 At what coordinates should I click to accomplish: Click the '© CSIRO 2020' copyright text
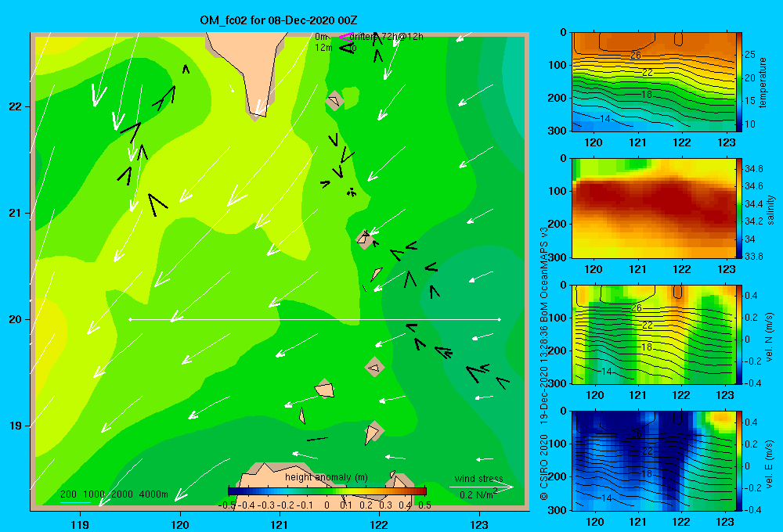tap(544, 466)
